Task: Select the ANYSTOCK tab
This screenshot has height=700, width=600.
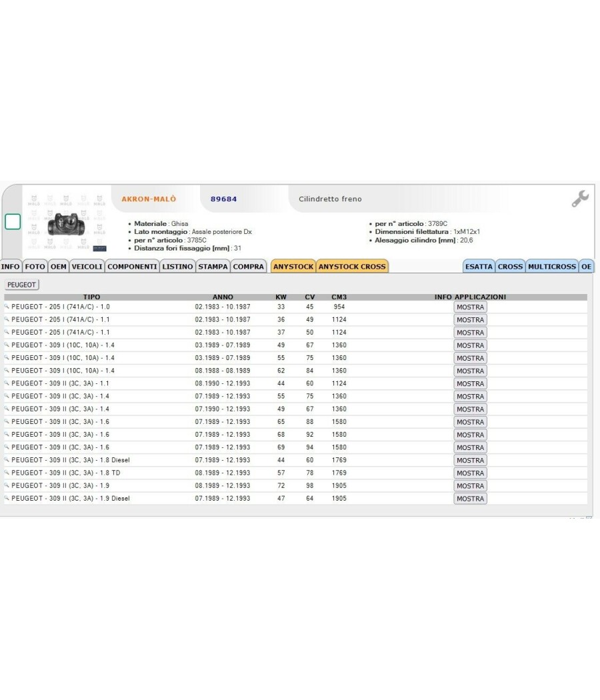Action: pyautogui.click(x=293, y=267)
